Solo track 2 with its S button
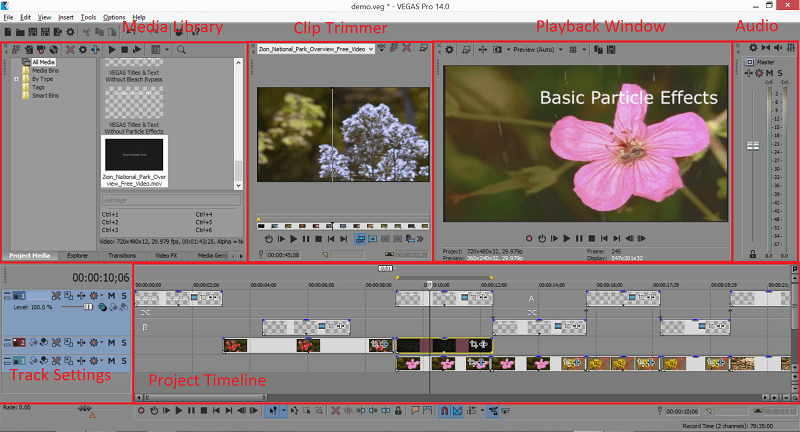Screen dimensions: 800x432 (124, 343)
